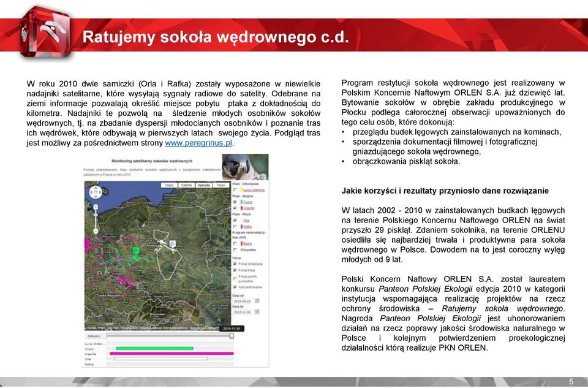Image resolution: width=588 pixels, height=388 pixels.
Task: Open the Rafka name link
Action: coord(247,227)
